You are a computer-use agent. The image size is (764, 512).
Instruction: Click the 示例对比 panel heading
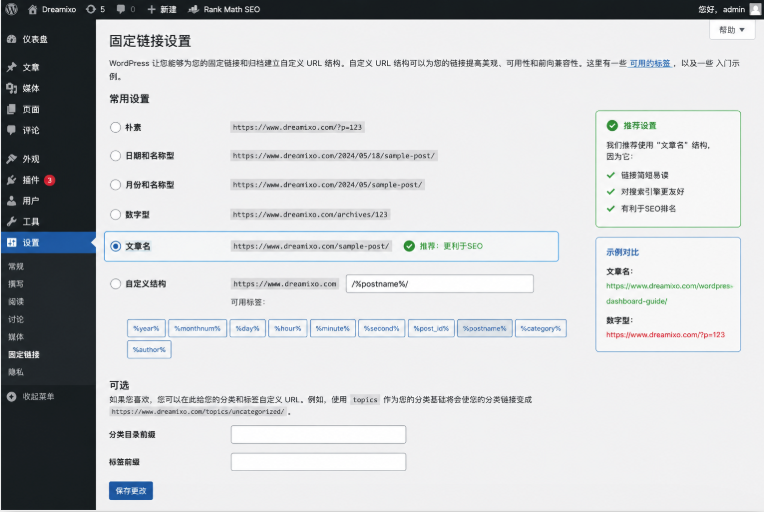coord(622,252)
